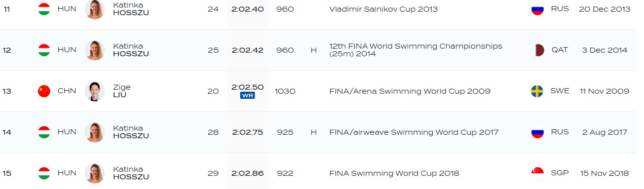
Task: Click Zige LIU athlete name
Action: pyautogui.click(x=122, y=91)
